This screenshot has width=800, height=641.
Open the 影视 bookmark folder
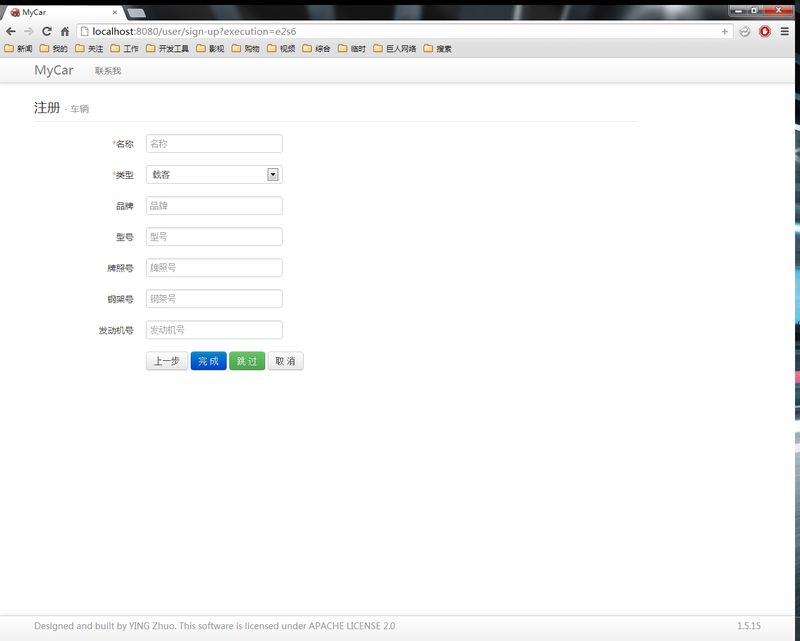[210, 48]
